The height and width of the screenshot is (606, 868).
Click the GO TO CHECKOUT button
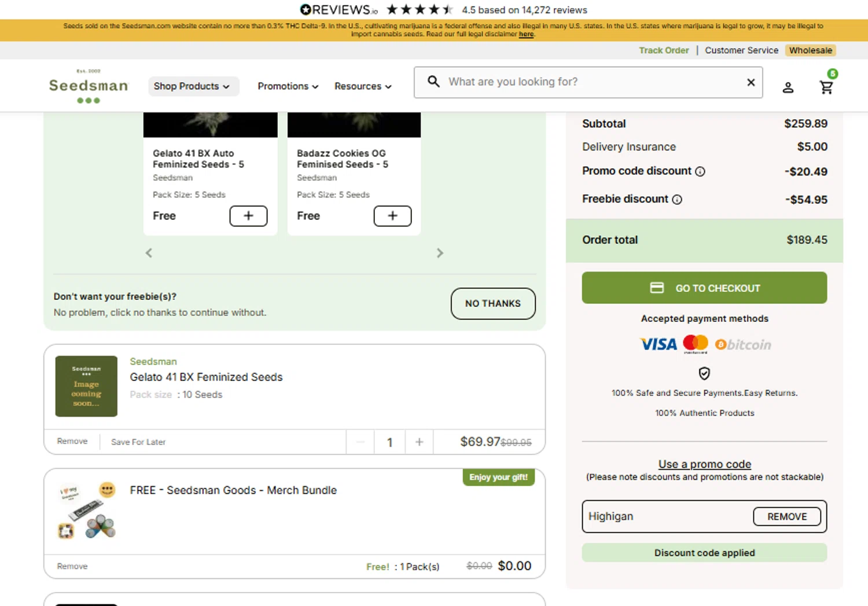[x=704, y=288]
